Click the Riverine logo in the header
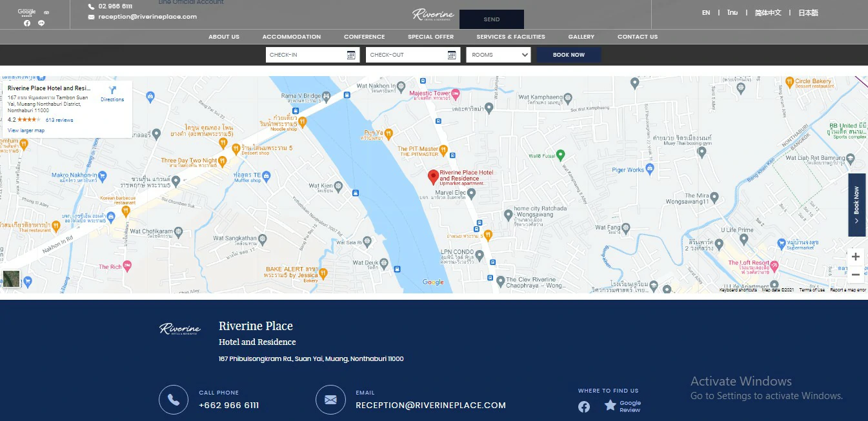Image resolution: width=868 pixels, height=421 pixels. [x=433, y=15]
